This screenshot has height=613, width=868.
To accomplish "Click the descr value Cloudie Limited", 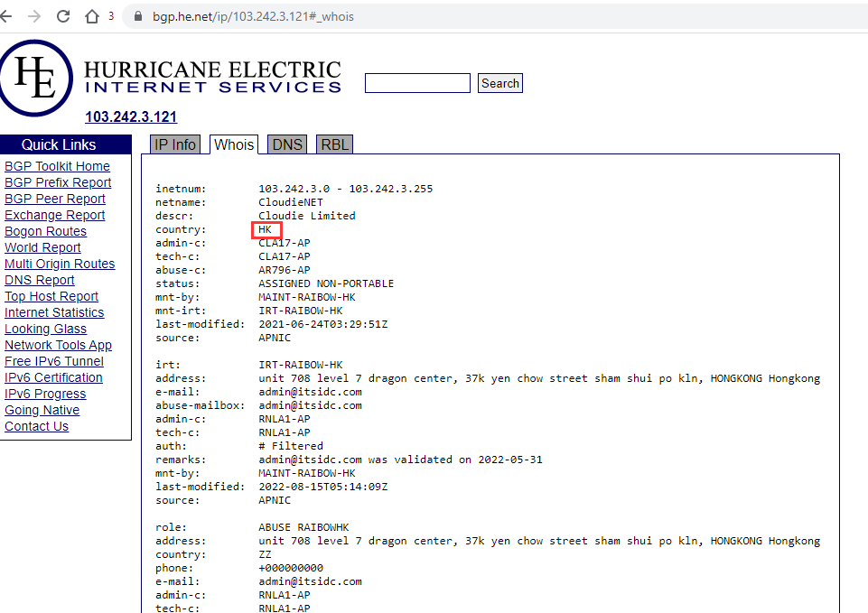I will tap(307, 216).
